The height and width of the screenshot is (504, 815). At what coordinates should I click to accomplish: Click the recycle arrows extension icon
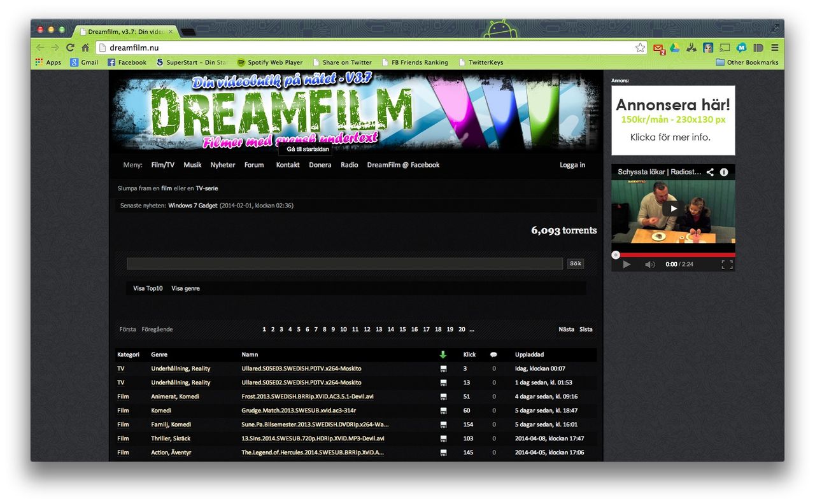tap(691, 48)
